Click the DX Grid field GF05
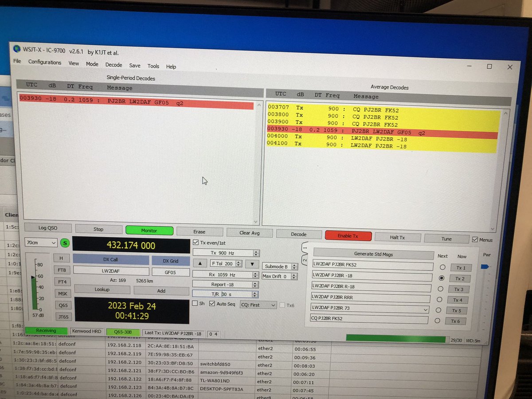 (170, 272)
